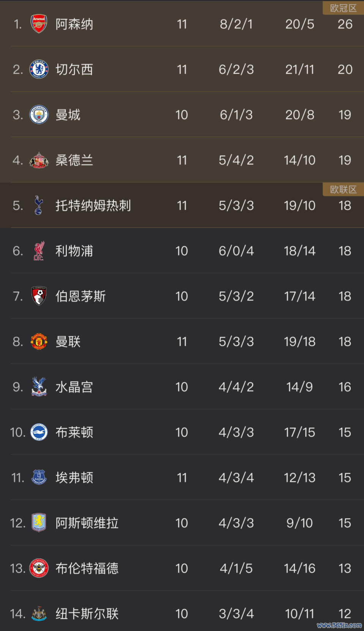This screenshot has width=364, height=631.
Task: Open the 阿森纳 team name link
Action: 74,24
